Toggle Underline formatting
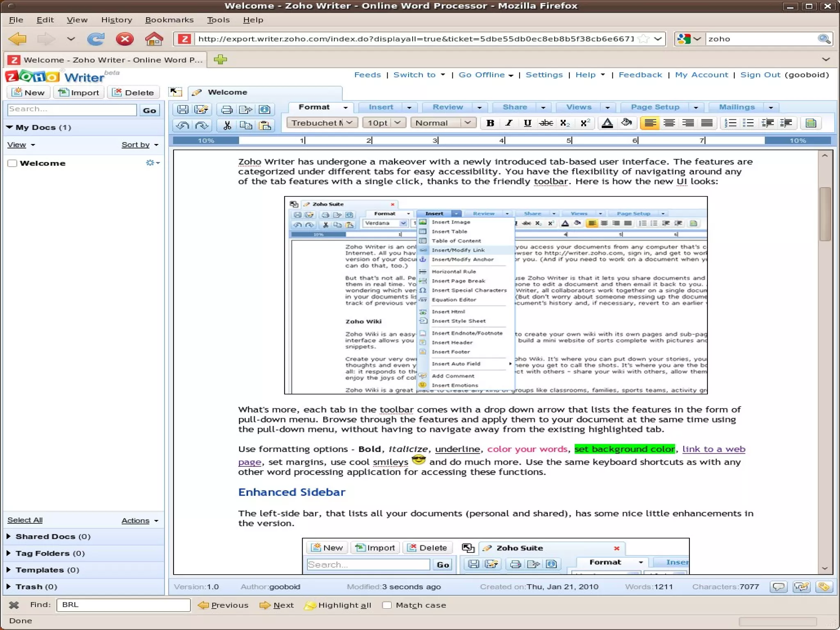The width and height of the screenshot is (840, 630). click(527, 123)
